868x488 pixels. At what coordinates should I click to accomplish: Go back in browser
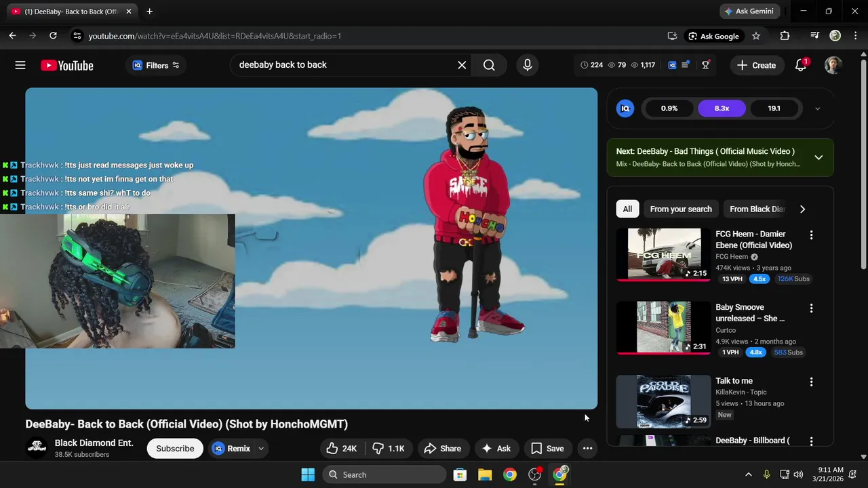pyautogui.click(x=12, y=36)
